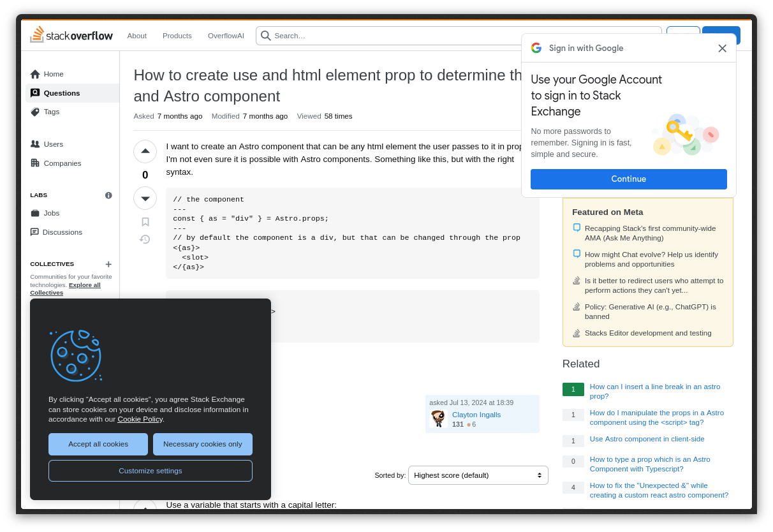Choose Necessary cookies only

(202, 444)
